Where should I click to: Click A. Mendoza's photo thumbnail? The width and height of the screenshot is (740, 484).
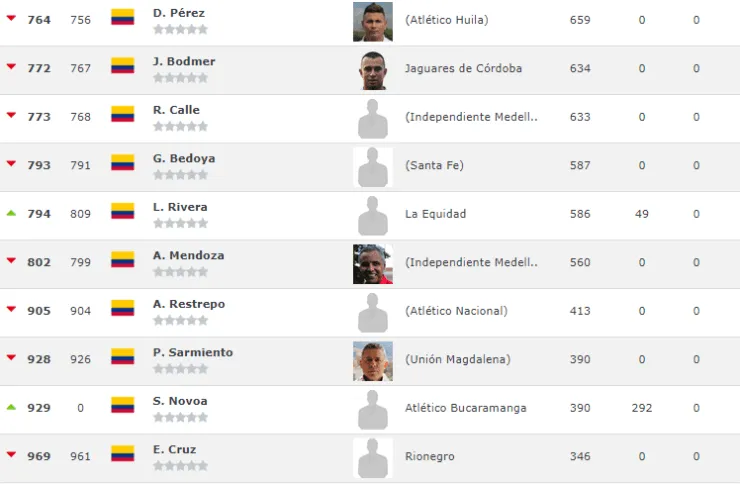[x=373, y=264]
